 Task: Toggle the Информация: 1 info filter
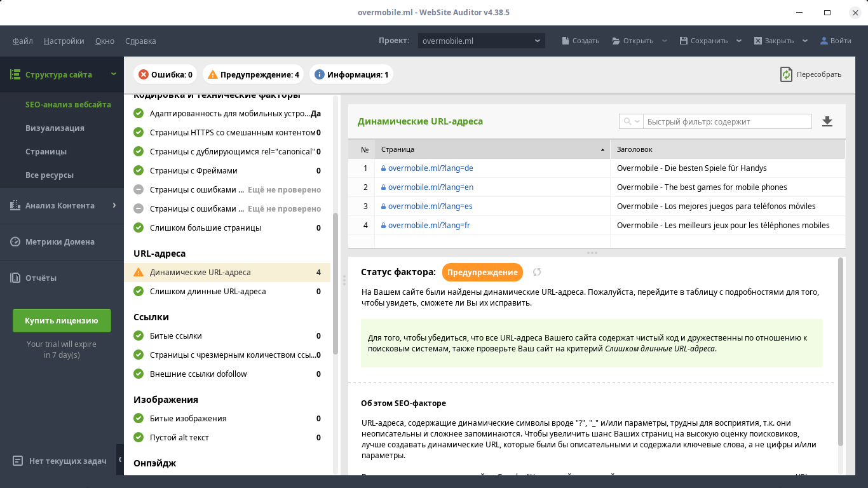[351, 74]
